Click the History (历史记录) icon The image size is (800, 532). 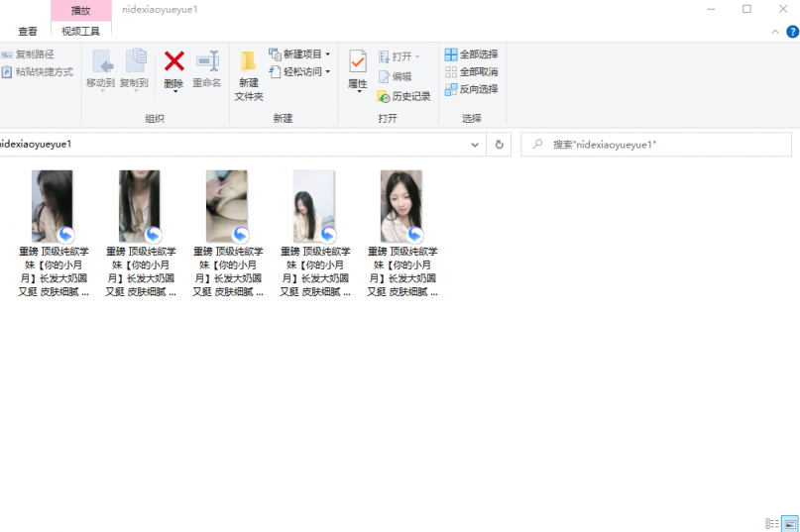tap(403, 97)
